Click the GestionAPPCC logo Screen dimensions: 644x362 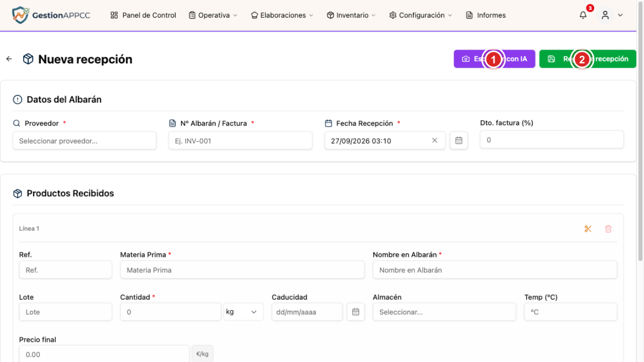click(x=51, y=15)
